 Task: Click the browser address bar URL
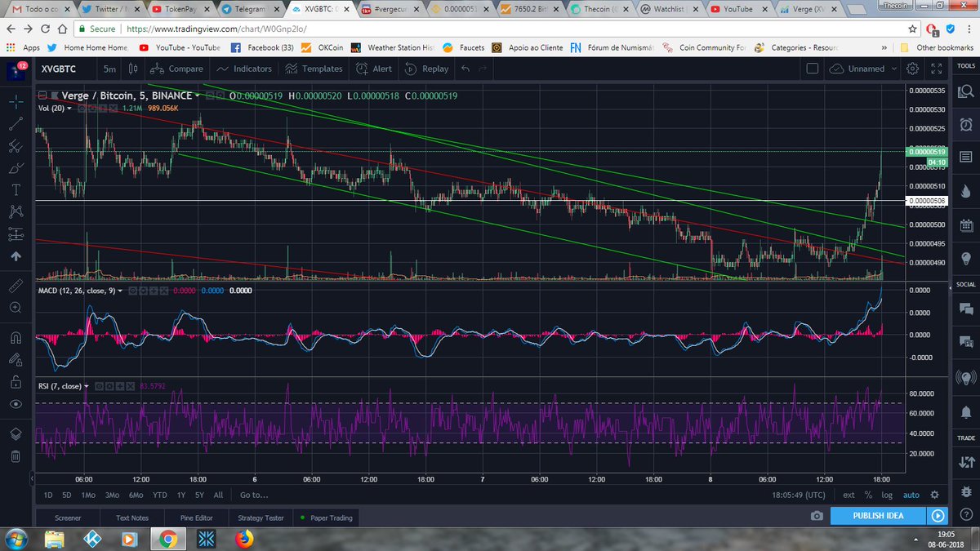click(x=216, y=29)
